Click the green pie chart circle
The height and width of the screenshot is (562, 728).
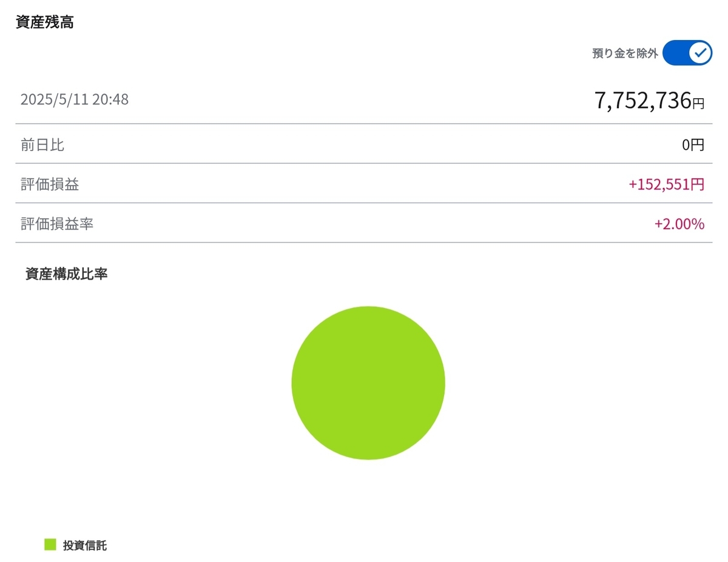[368, 383]
